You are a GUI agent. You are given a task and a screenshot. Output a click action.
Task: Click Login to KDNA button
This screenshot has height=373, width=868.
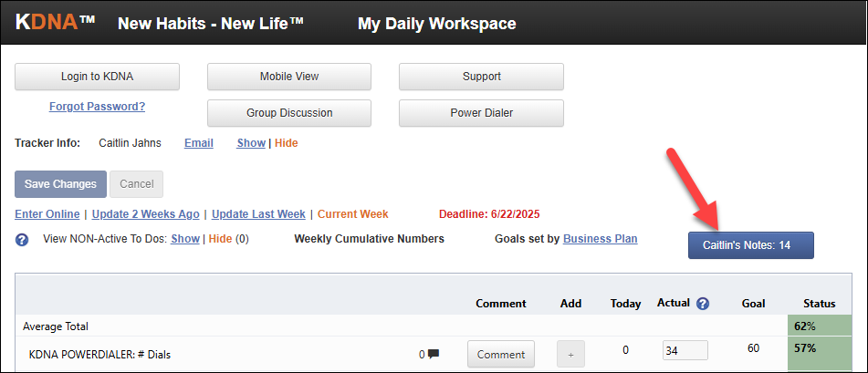pos(97,77)
